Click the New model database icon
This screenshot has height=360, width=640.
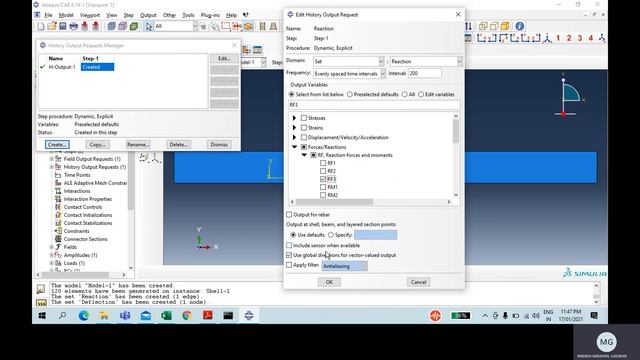(x=41, y=26)
